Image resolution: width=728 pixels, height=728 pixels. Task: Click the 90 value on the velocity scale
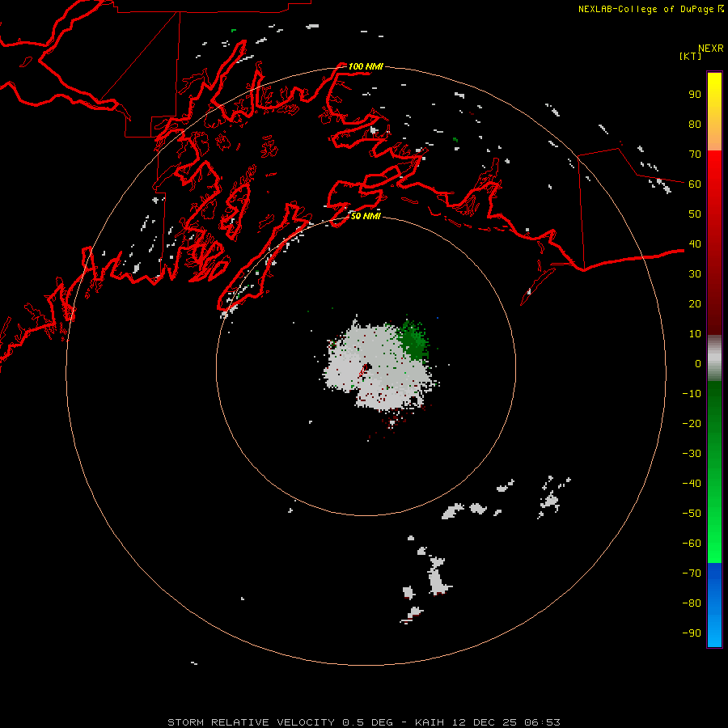point(695,95)
